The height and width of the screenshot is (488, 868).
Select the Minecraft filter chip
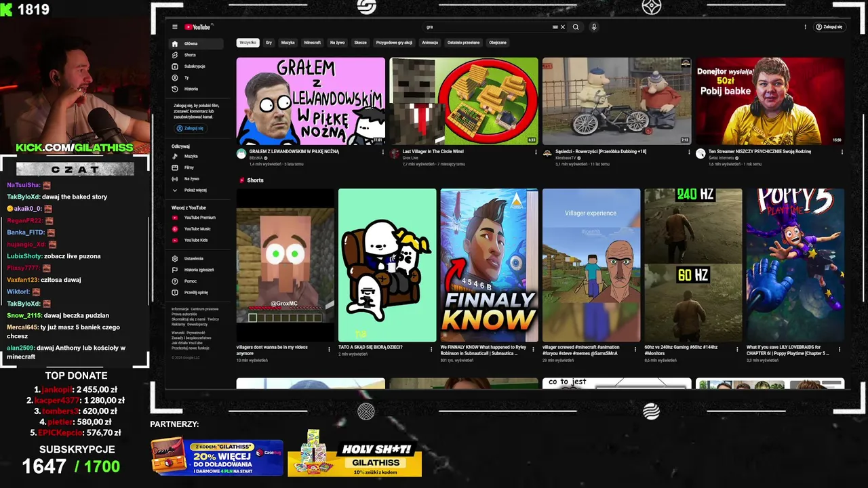(313, 43)
